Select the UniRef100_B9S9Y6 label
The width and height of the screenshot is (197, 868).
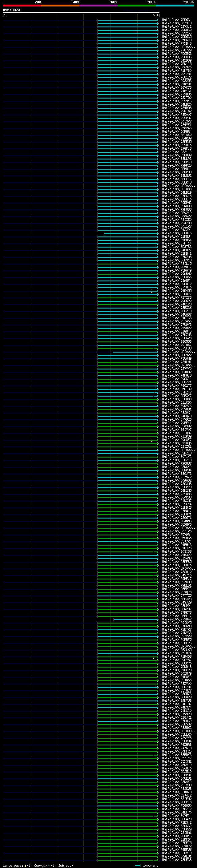177,101
